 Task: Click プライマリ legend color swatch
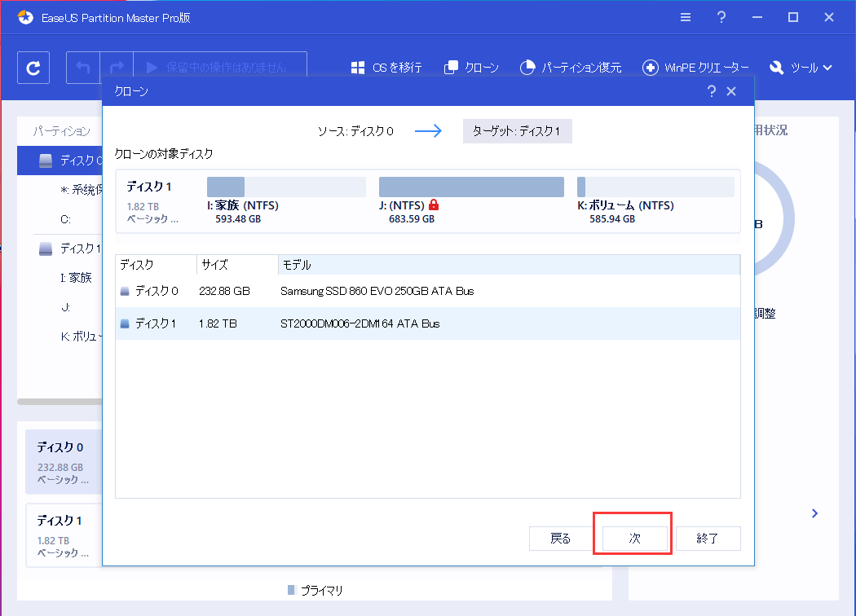click(x=292, y=590)
